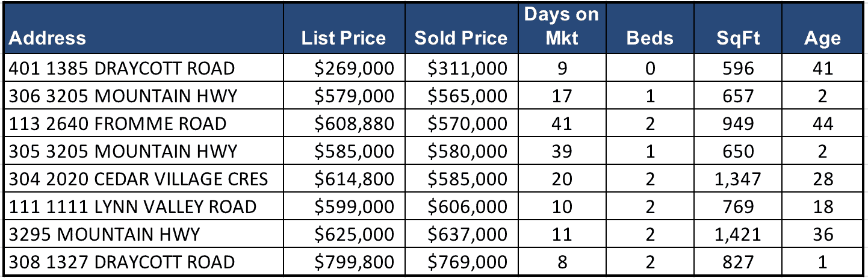Click the Address column header

click(x=48, y=39)
